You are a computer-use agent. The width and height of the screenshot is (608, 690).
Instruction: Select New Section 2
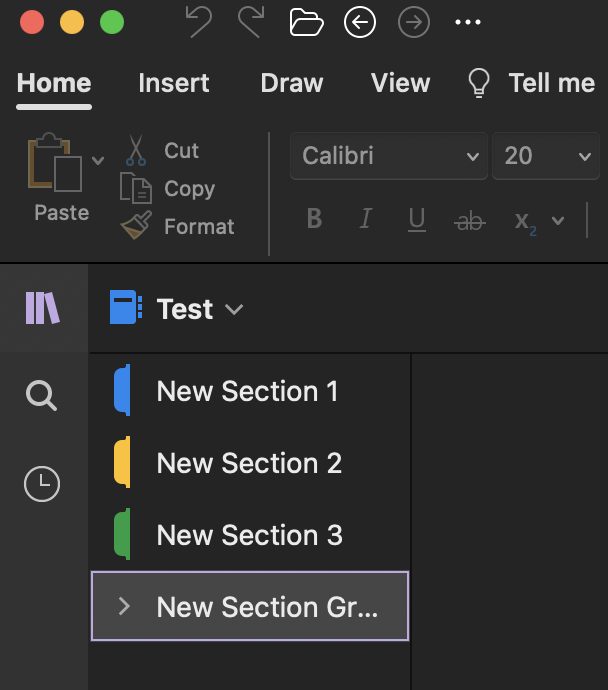click(250, 462)
